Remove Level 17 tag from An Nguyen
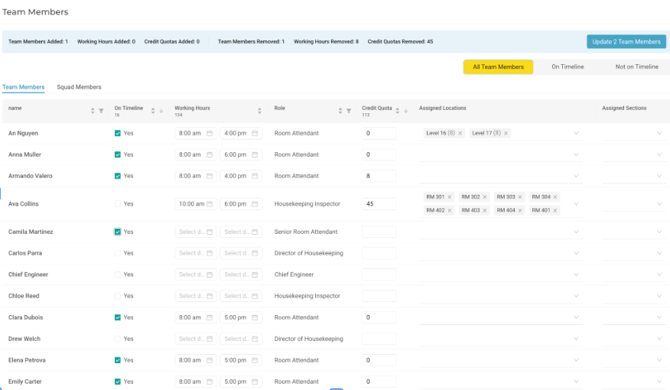This screenshot has height=390, width=670. coord(506,133)
